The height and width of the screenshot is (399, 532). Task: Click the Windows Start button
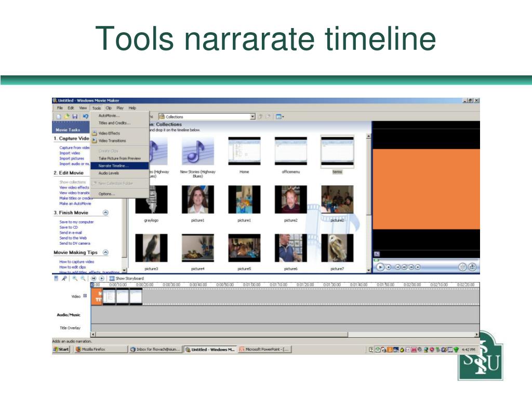click(x=61, y=349)
